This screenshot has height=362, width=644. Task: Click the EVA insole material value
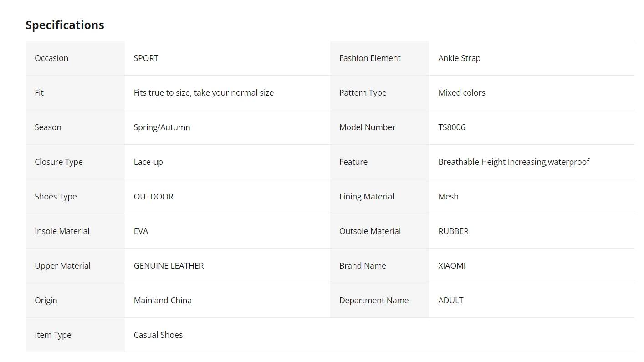coord(141,231)
